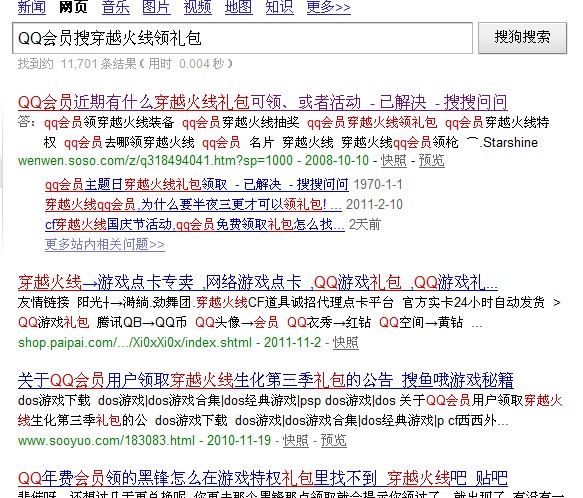Open sub-link 穿越火线qq会员,为什么要半夜三更
Screen dimensions: 583x498
(193, 204)
